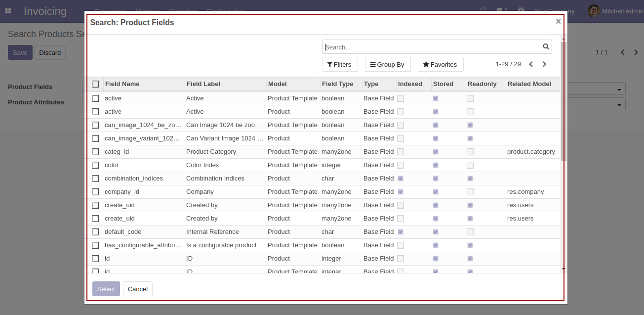Viewport: 644px width, 315px height.
Task: Click Mitchell Admin avatar picture
Action: [594, 11]
